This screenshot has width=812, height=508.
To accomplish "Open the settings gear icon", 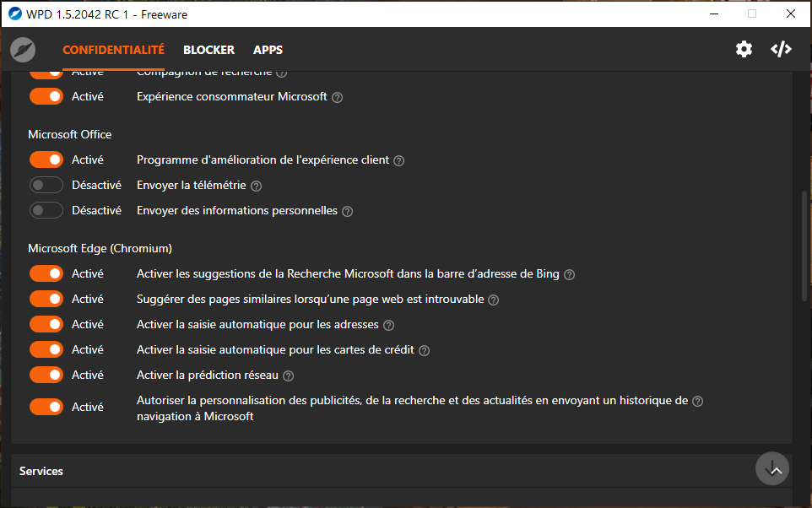I will [744, 49].
